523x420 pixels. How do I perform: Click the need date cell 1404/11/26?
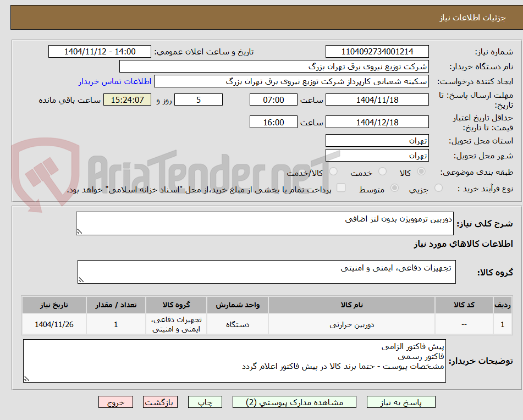(x=54, y=324)
